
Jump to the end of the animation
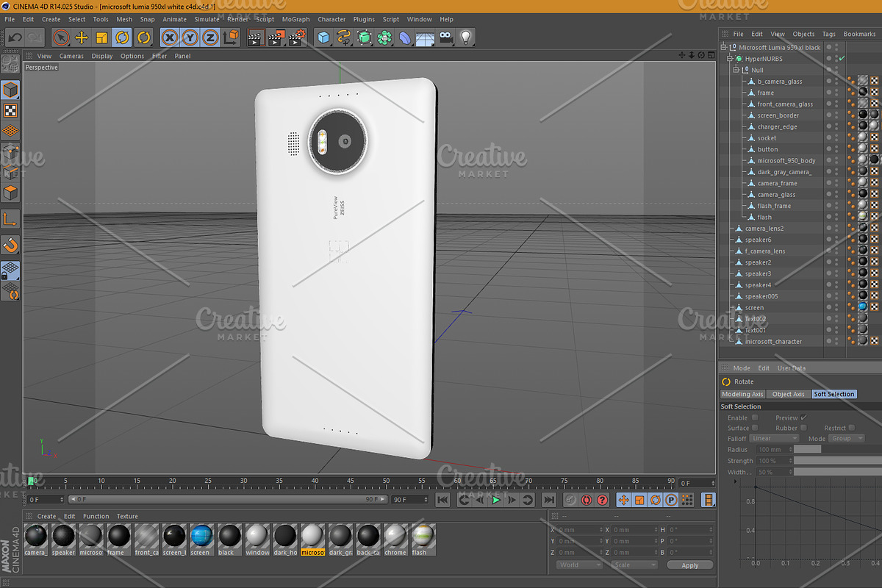[549, 500]
